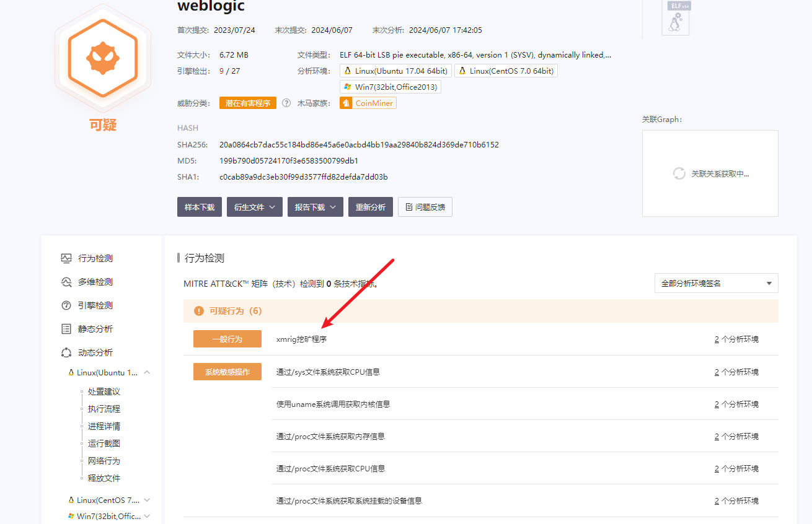Click 使用uname系统调用获取内核信息 row
Viewport: 812px width, 524px height.
[x=525, y=404]
